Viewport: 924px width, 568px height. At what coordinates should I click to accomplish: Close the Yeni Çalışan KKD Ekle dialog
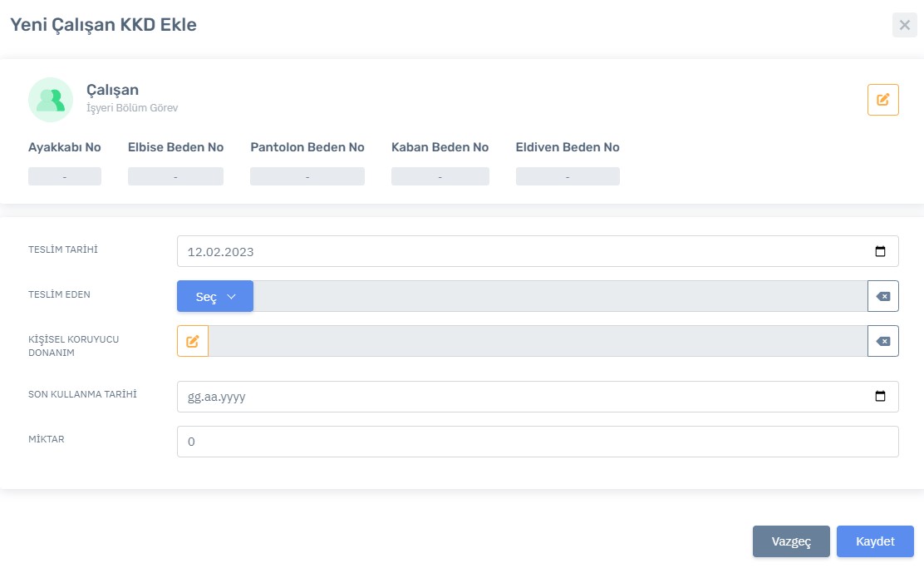pos(904,25)
